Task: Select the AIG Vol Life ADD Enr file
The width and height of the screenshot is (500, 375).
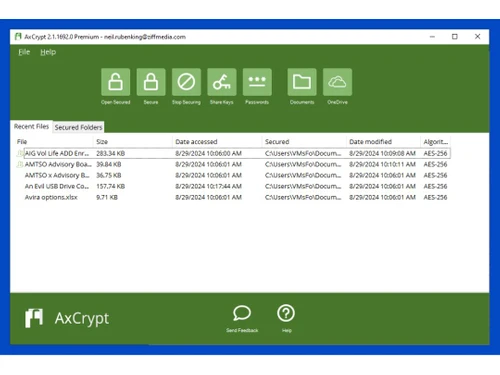Action: pos(57,153)
